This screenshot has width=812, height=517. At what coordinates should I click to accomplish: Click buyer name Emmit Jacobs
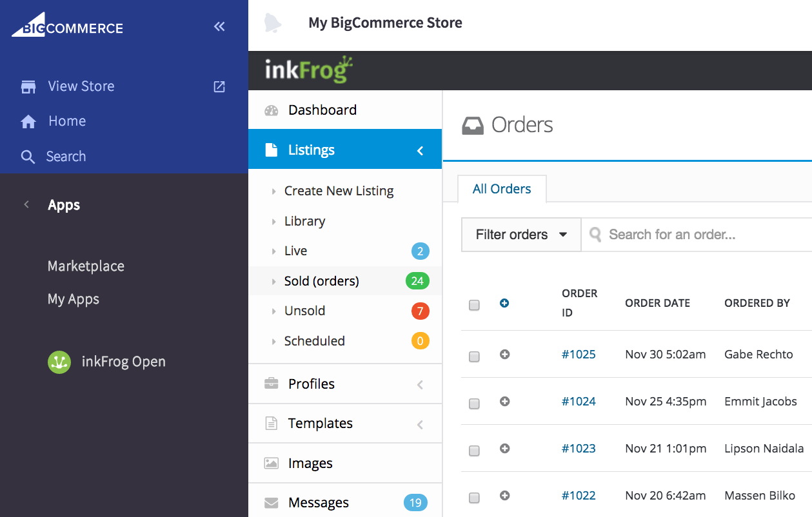(760, 401)
